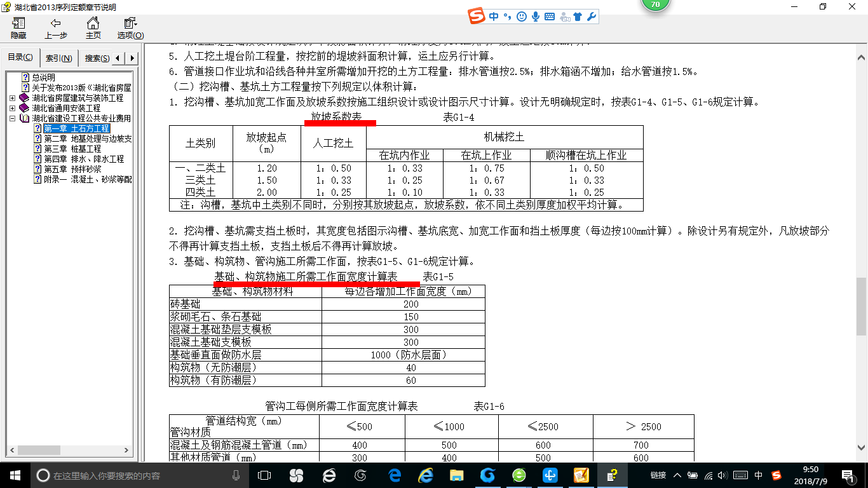Click the active help viewer taskbar icon
Viewport: 868px width, 488px height.
(x=612, y=475)
